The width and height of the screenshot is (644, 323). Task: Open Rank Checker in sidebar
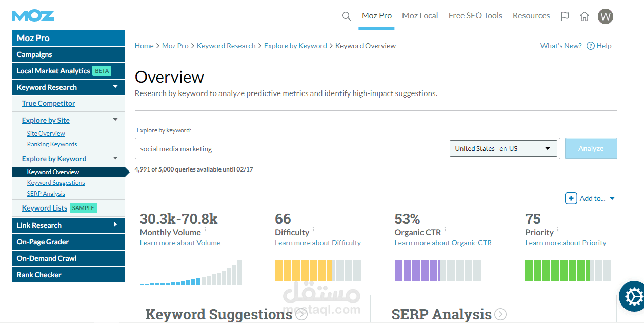pos(68,275)
